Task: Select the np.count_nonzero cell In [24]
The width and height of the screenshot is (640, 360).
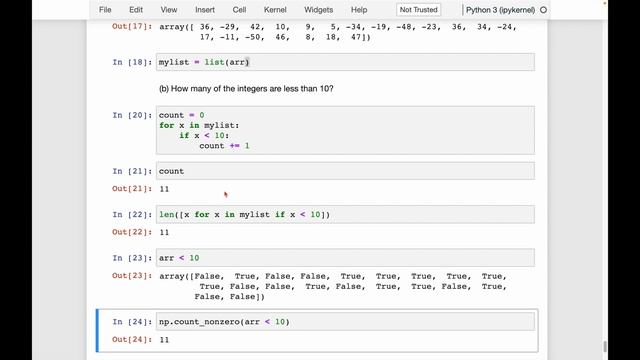Action: 345,322
